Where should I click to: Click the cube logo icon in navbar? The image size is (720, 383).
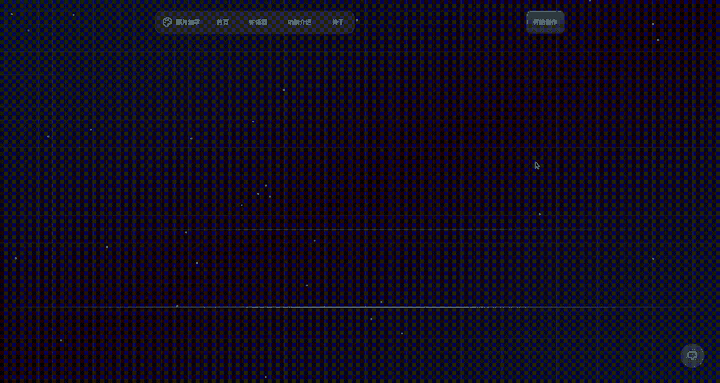click(x=167, y=22)
